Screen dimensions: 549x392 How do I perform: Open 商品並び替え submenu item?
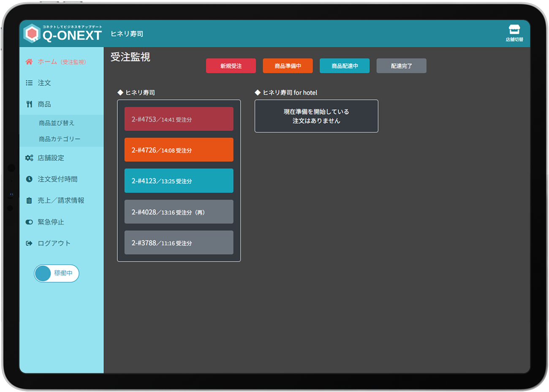[57, 123]
